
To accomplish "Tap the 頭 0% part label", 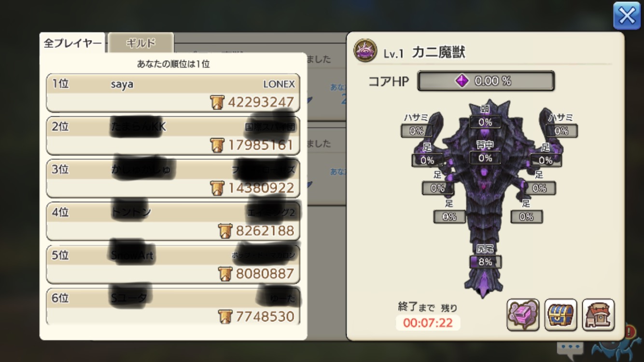I will pos(485,123).
